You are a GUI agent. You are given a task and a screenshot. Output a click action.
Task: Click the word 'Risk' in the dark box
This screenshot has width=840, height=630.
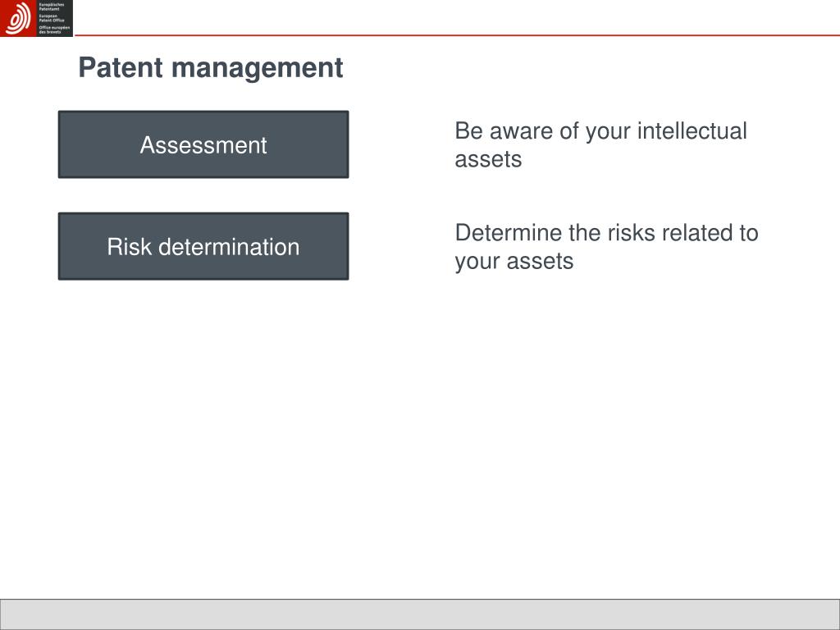click(129, 247)
